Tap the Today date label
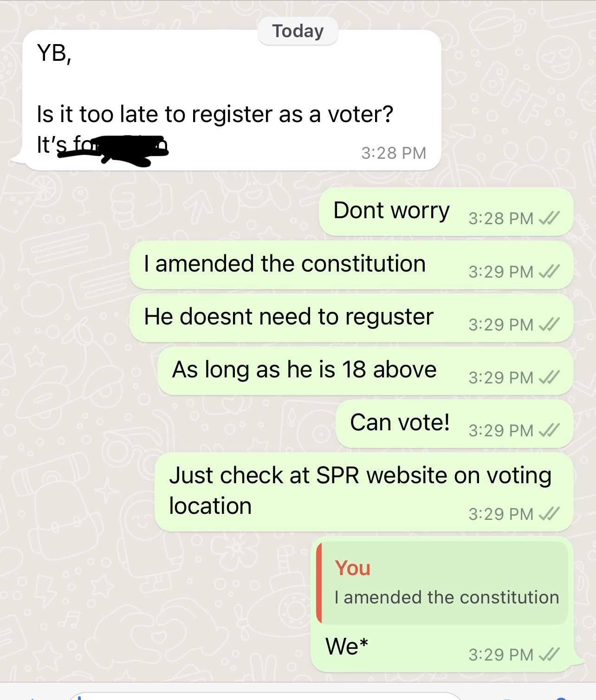This screenshot has height=700, width=596. tap(298, 31)
